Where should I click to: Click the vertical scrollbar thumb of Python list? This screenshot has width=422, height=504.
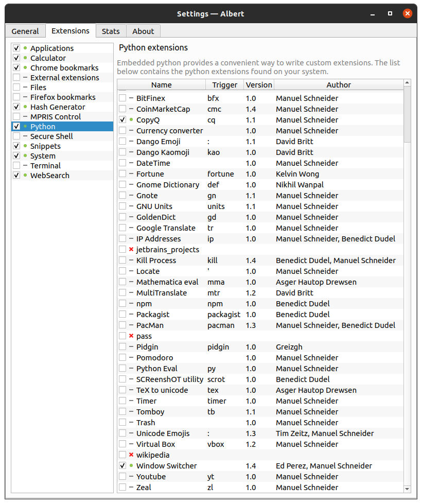pyautogui.click(x=407, y=114)
